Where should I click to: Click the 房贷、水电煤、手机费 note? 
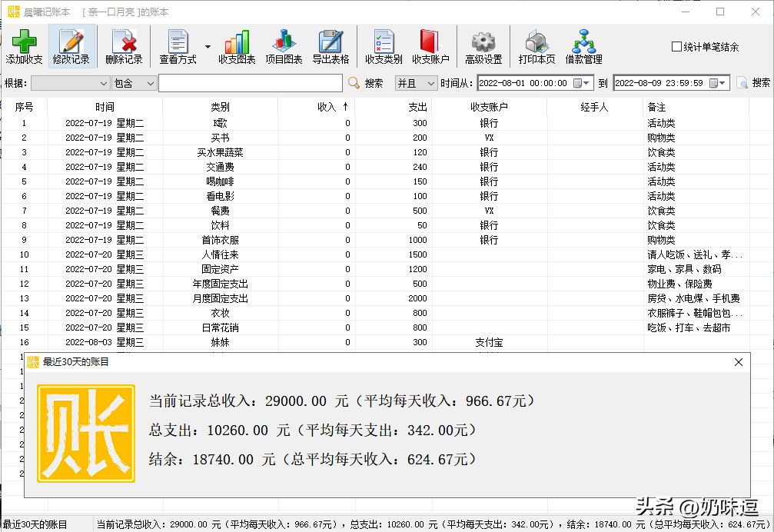click(x=693, y=298)
